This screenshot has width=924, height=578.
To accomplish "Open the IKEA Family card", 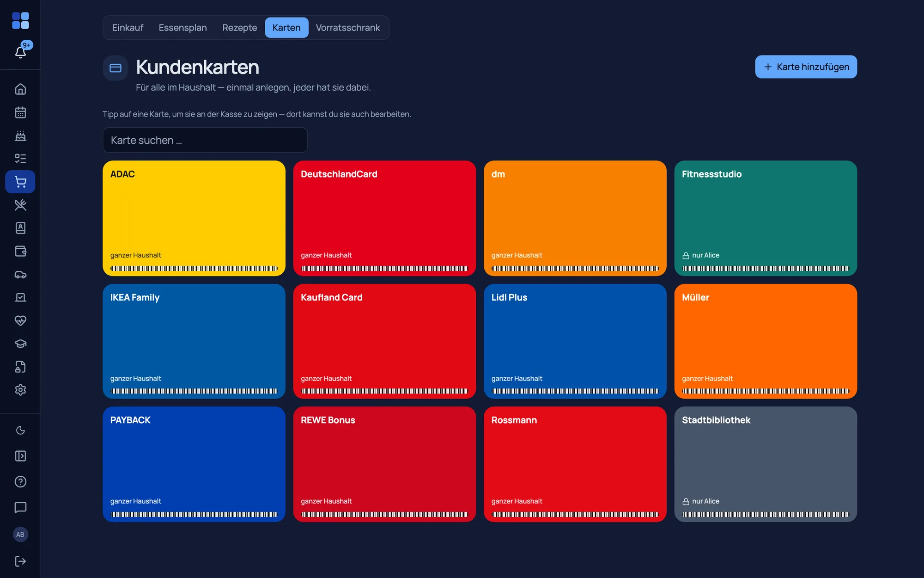I will [x=194, y=341].
